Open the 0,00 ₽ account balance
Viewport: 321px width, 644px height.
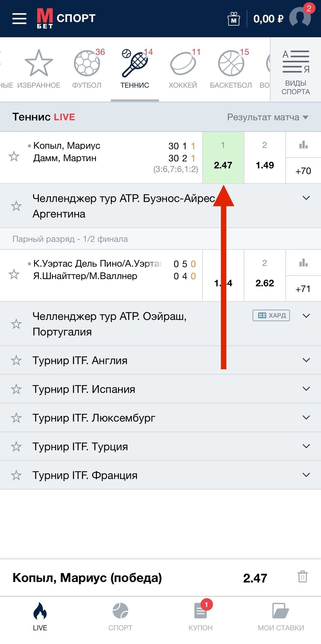point(268,19)
